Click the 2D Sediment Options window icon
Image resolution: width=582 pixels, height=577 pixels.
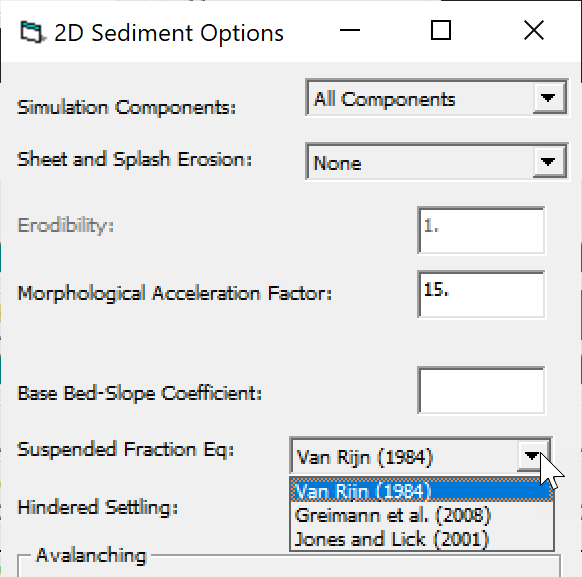click(32, 32)
